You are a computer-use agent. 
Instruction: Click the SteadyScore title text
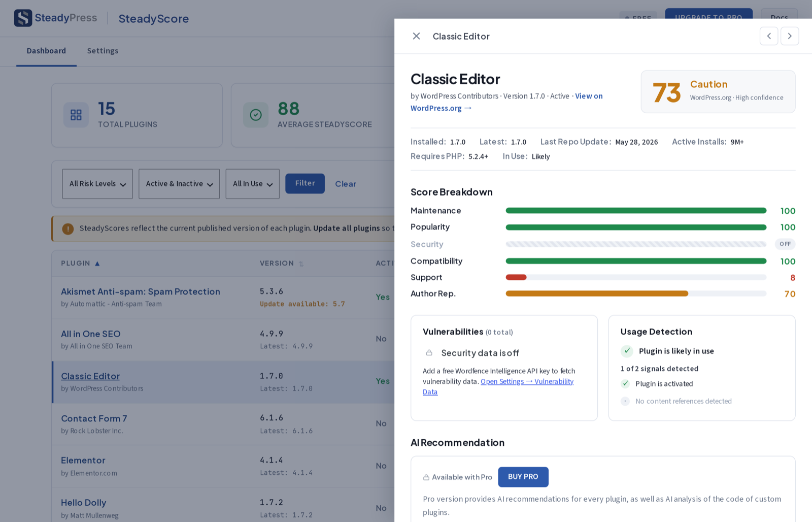click(154, 19)
